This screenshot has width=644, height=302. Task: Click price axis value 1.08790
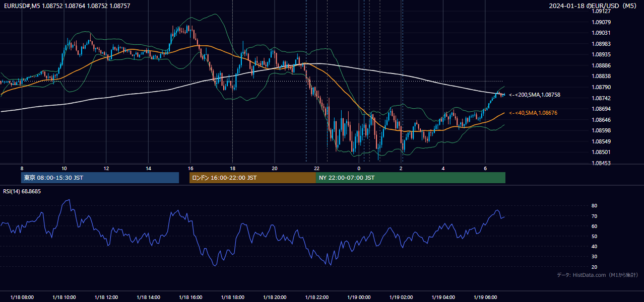point(601,87)
